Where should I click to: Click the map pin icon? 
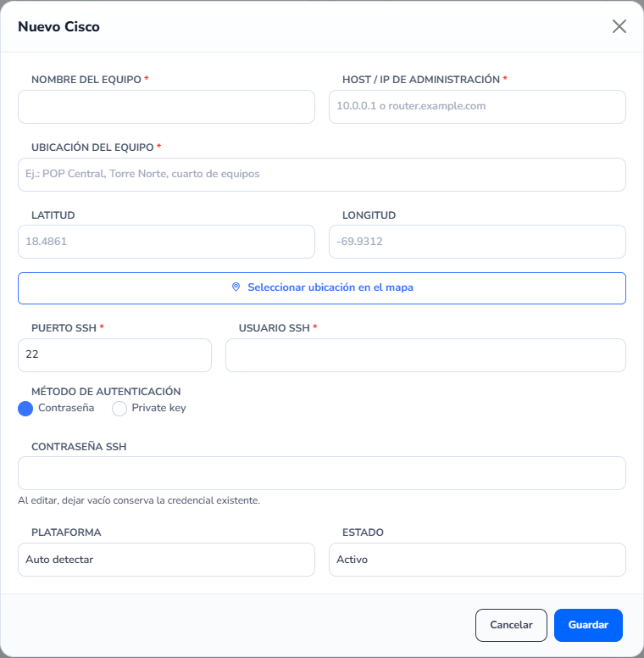[x=236, y=287]
